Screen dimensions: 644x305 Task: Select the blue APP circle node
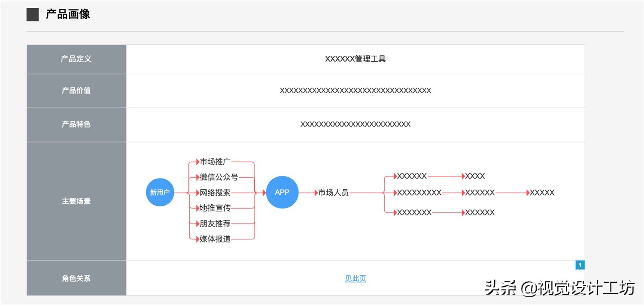tap(282, 192)
